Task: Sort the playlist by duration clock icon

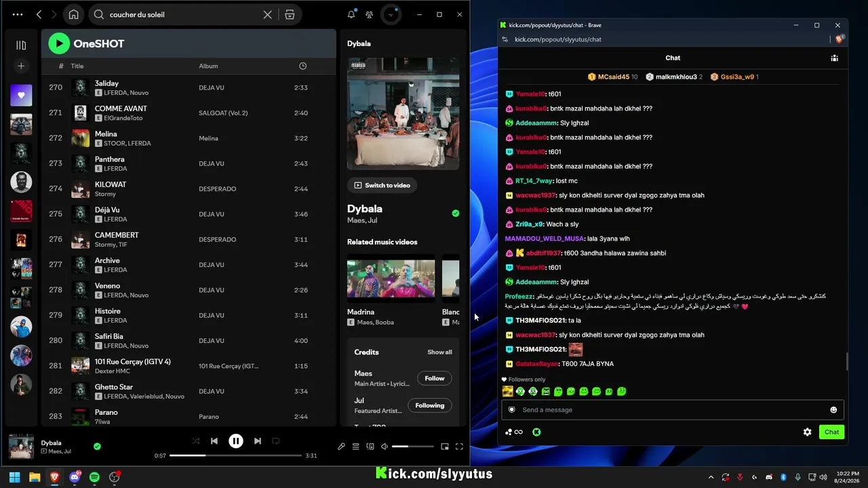Action: (302, 66)
